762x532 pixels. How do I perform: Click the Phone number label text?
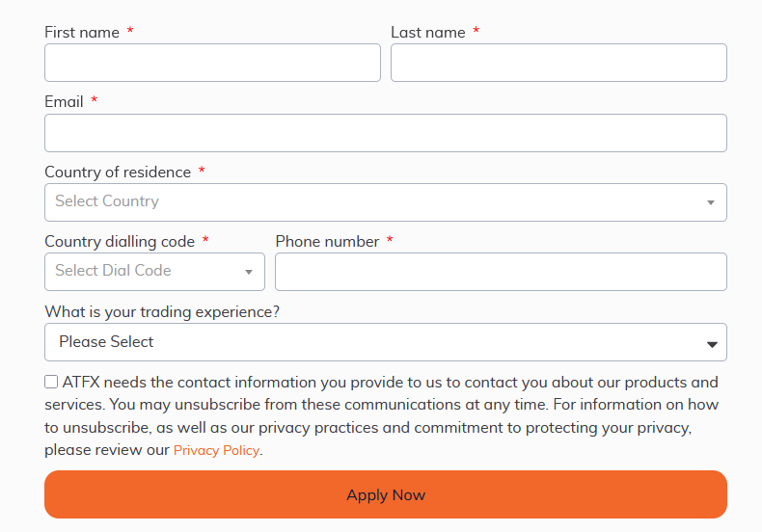coord(327,242)
